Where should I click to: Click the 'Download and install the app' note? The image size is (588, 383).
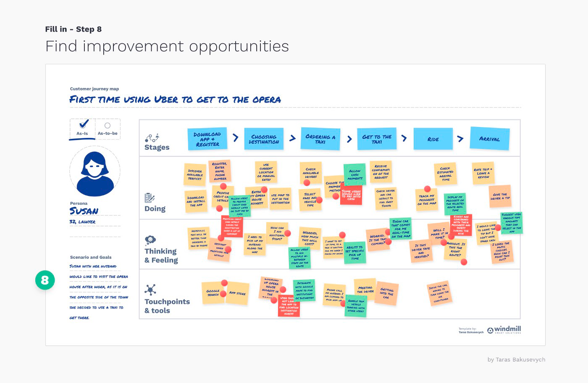pyautogui.click(x=195, y=201)
